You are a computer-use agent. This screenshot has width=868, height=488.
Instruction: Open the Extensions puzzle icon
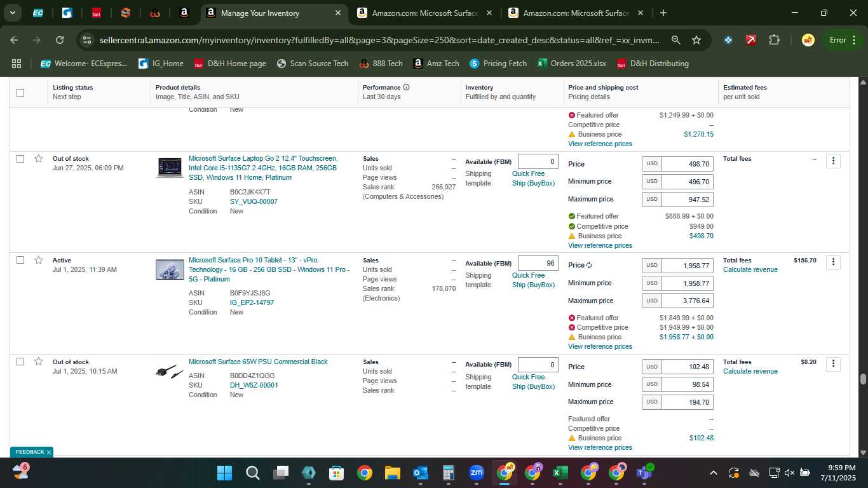click(x=774, y=40)
